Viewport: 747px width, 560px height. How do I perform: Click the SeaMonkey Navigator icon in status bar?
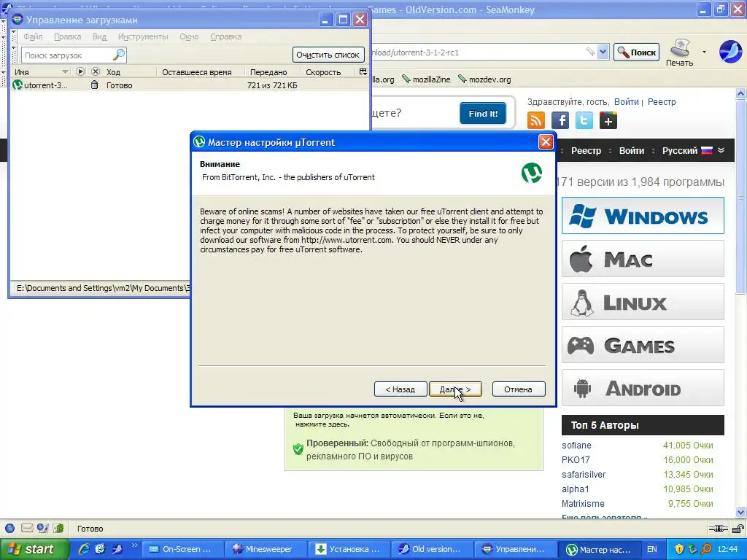[x=10, y=528]
